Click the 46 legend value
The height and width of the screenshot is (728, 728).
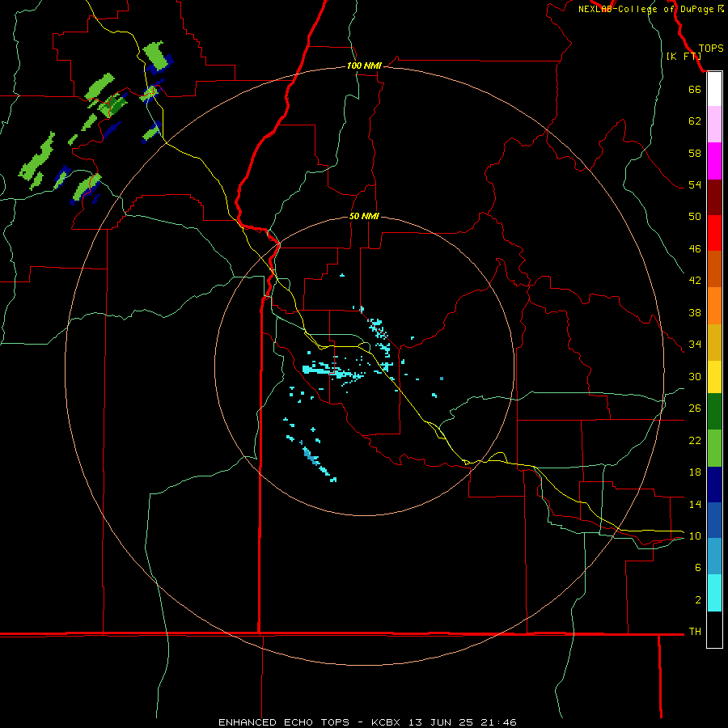coord(695,249)
